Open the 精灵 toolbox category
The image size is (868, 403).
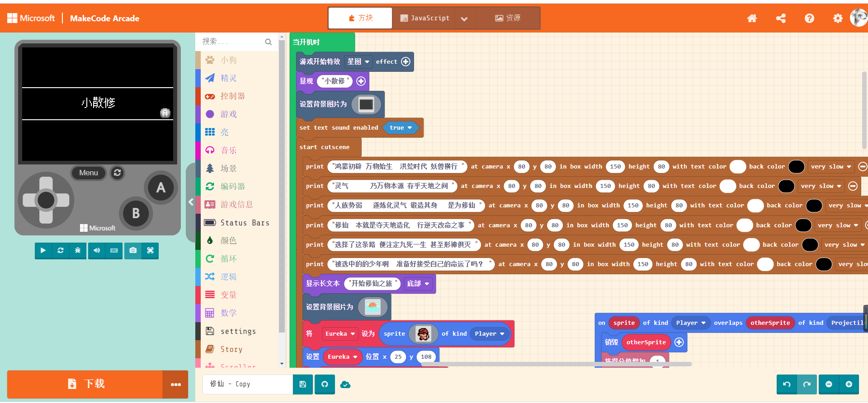[x=237, y=78]
